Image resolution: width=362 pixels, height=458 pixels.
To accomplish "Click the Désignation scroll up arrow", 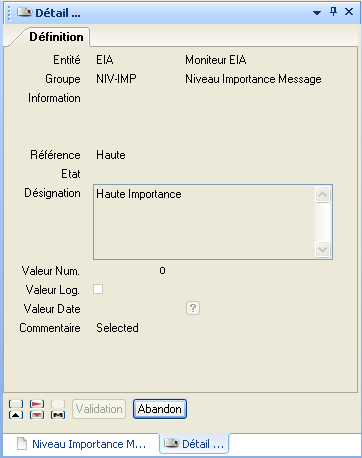I will tap(322, 194).
